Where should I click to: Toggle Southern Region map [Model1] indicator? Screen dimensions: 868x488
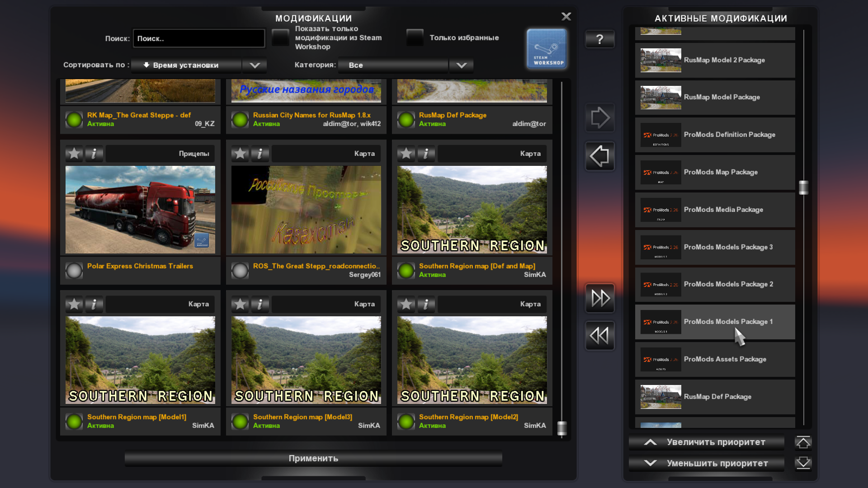click(x=74, y=422)
